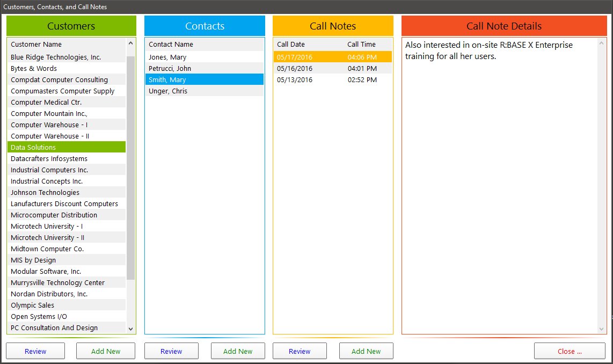This screenshot has height=364, width=613.
Task: Select the 05/13/2016 call entry
Action: click(x=295, y=79)
